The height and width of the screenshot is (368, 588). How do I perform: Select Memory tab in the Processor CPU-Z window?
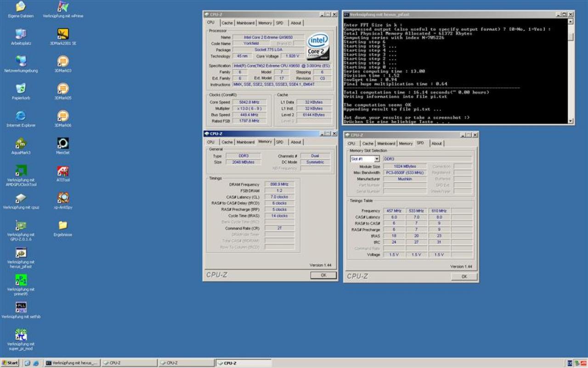pos(265,23)
